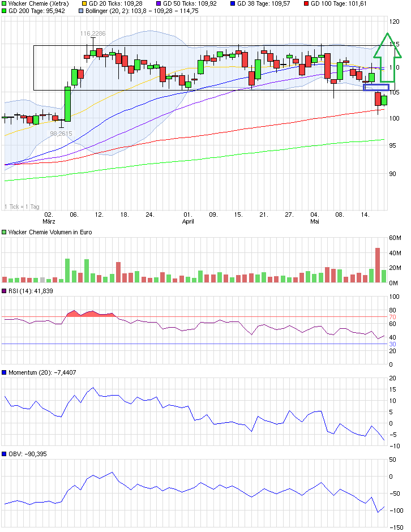The width and height of the screenshot is (411, 532).
Task: Click the 116,2286 high price label
Action: (x=93, y=34)
